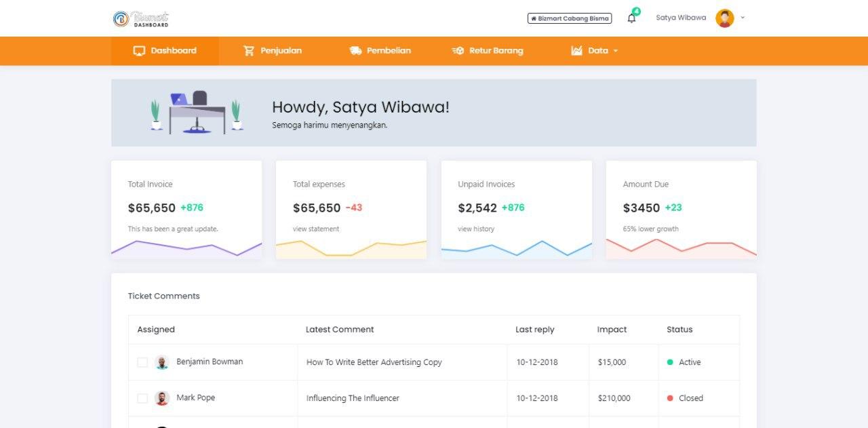868x428 pixels.
Task: Click the Satya Wibawa username text
Action: pyautogui.click(x=681, y=18)
